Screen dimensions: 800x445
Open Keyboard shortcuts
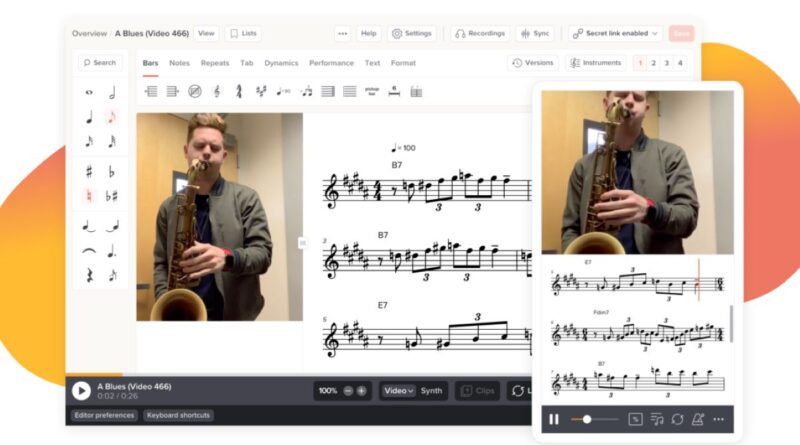pyautogui.click(x=178, y=415)
